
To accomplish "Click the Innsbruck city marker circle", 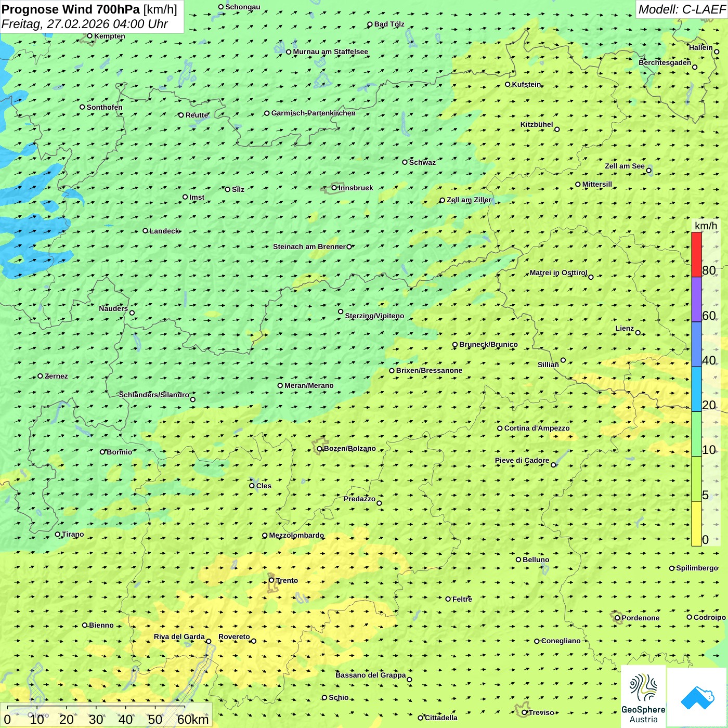I will [x=334, y=188].
